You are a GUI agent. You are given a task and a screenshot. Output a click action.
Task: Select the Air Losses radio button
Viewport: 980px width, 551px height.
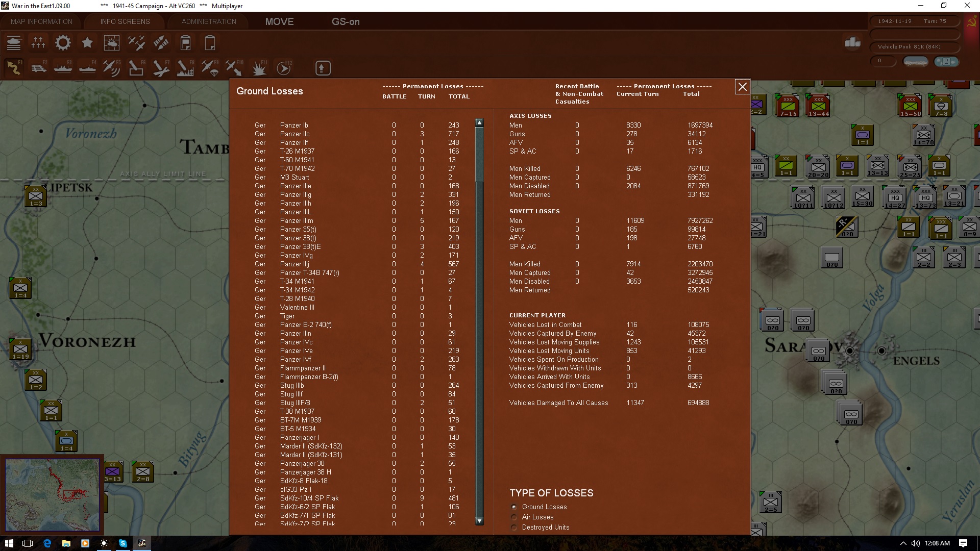[514, 517]
